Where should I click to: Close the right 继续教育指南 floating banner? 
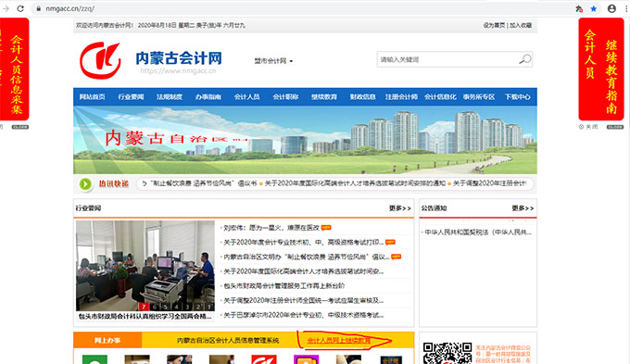pos(588,127)
